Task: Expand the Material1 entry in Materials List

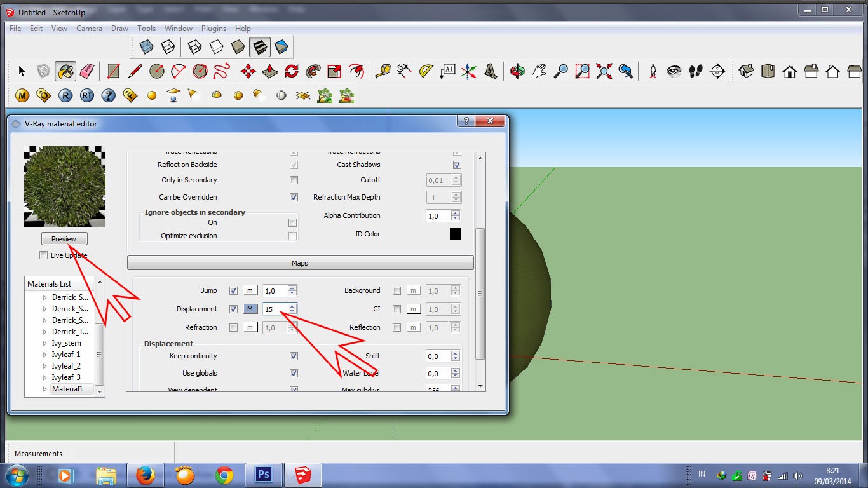Action: click(x=46, y=388)
